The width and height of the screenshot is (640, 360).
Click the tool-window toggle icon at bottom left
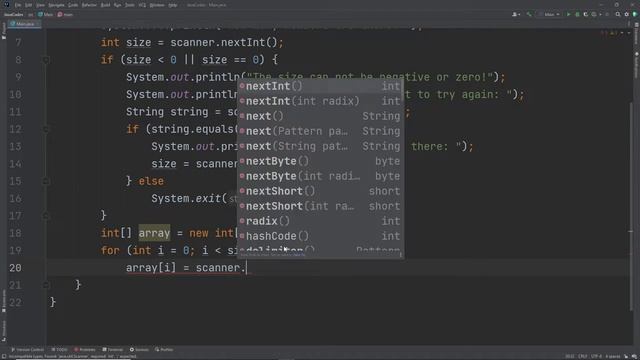pos(4,357)
